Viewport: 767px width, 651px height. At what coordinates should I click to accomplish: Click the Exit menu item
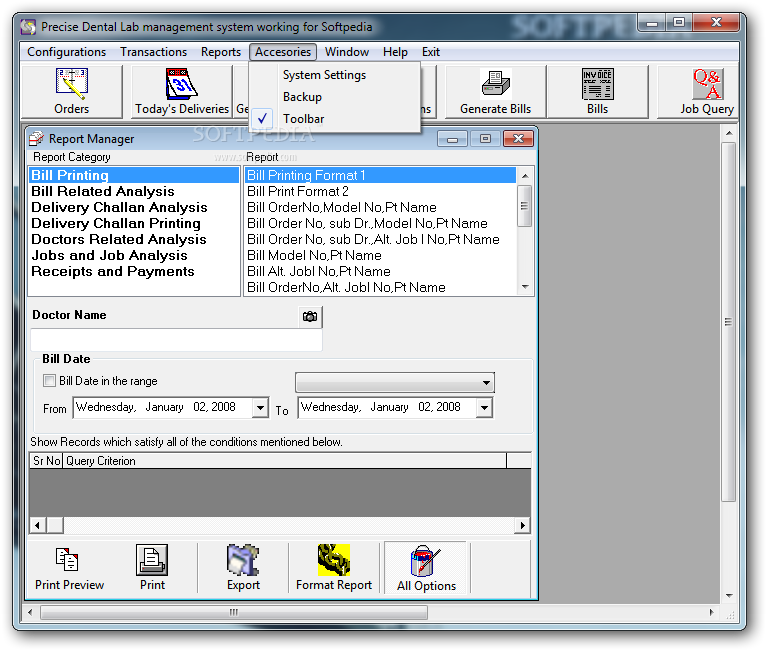431,52
